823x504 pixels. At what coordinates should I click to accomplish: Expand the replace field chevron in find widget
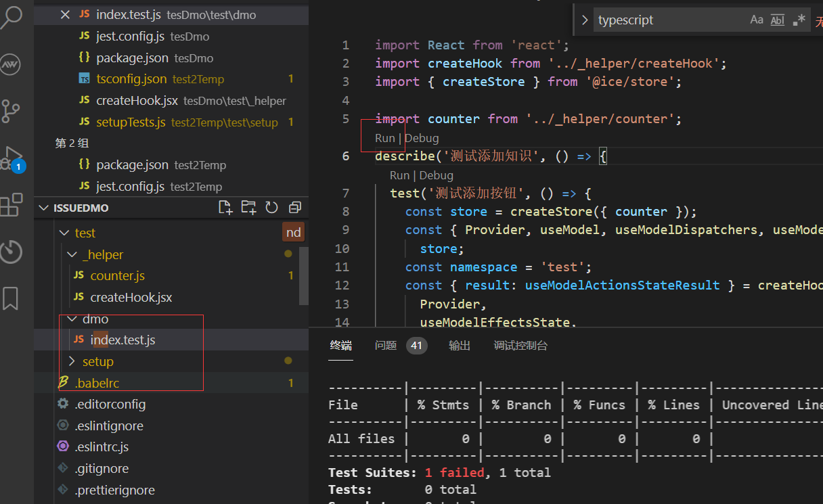(585, 20)
